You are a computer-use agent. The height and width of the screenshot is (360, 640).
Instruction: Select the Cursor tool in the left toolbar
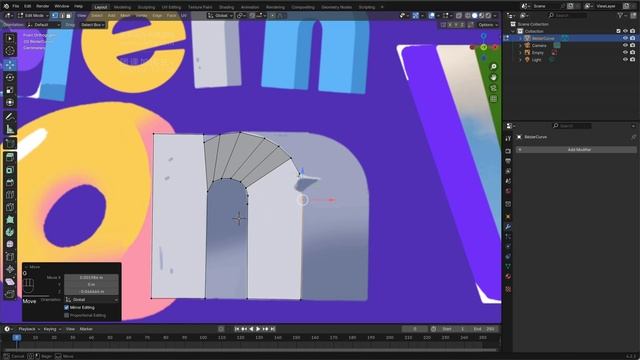[10, 51]
